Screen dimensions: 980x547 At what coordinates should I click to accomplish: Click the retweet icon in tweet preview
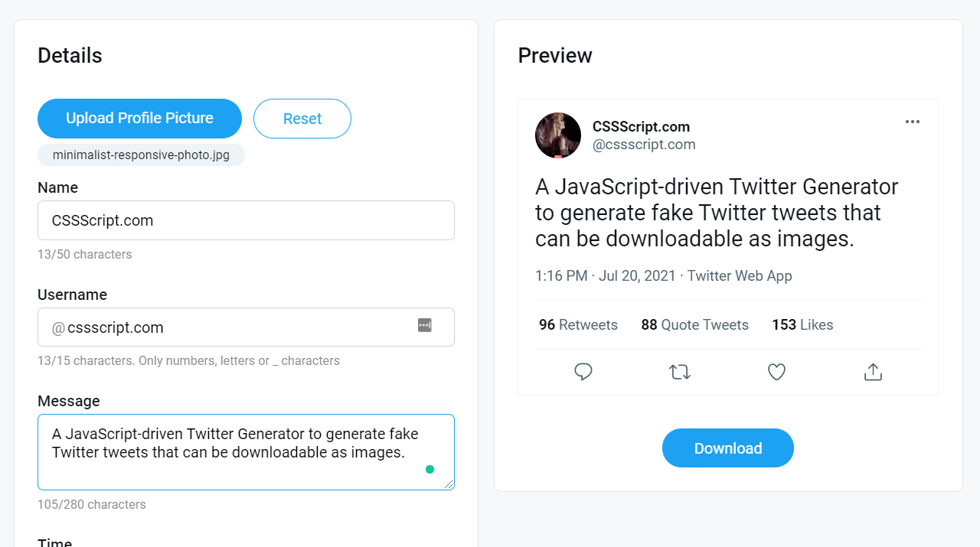pos(680,372)
